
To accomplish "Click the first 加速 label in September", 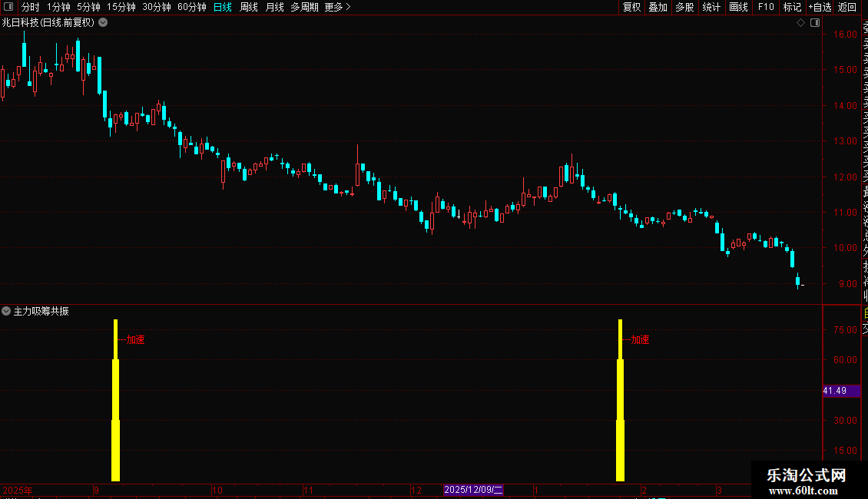I will click(136, 339).
